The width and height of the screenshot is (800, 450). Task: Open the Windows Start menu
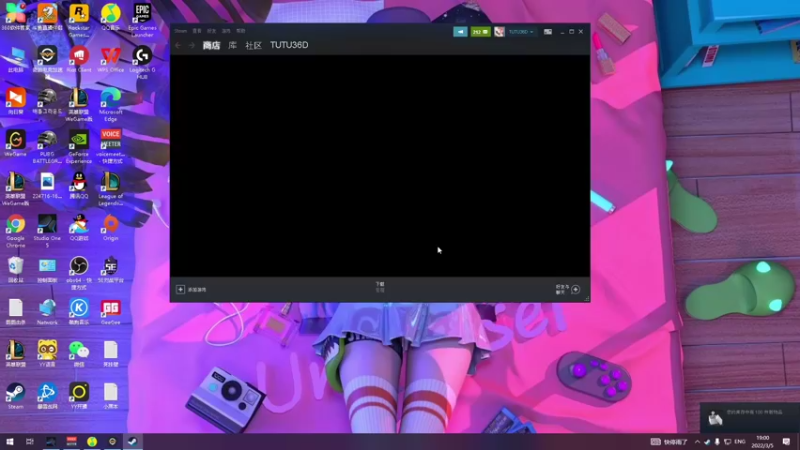point(10,441)
